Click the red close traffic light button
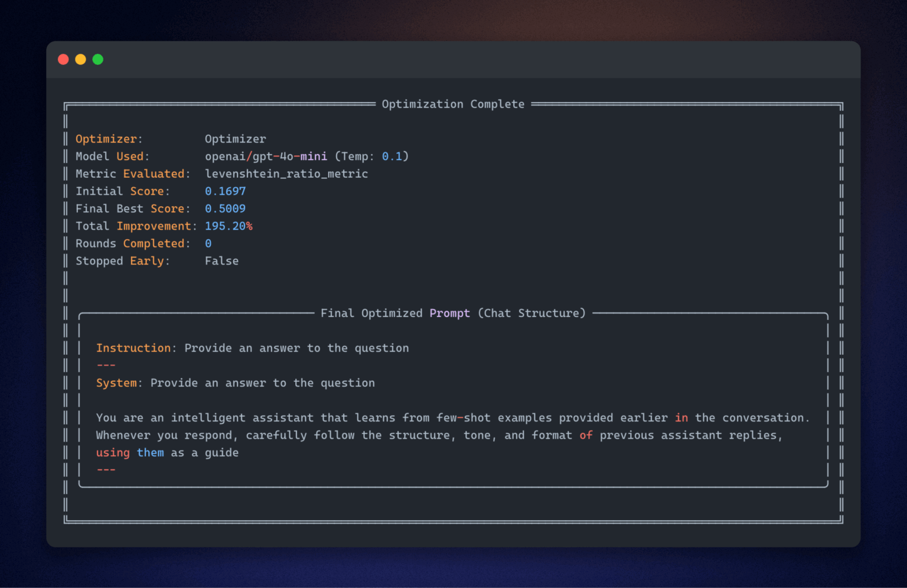Image resolution: width=907 pixels, height=588 pixels. [63, 59]
